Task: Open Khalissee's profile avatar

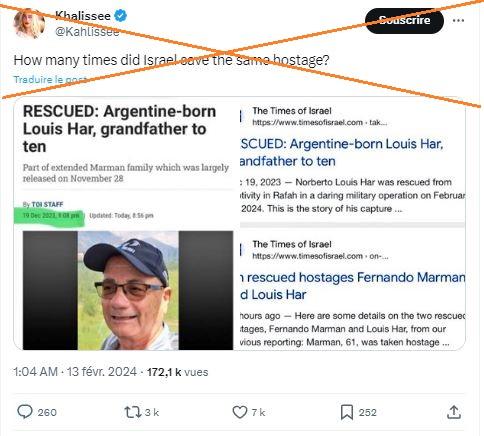Action: [29, 24]
